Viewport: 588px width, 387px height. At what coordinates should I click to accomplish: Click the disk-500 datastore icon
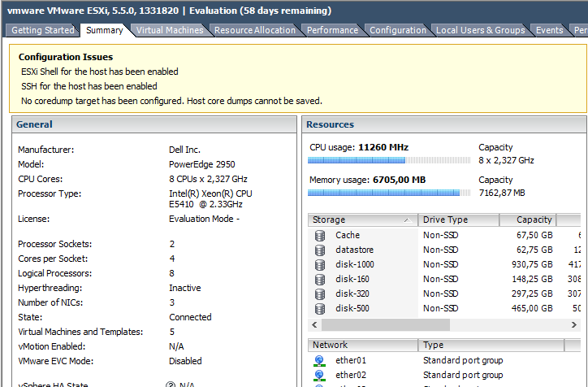pos(320,309)
